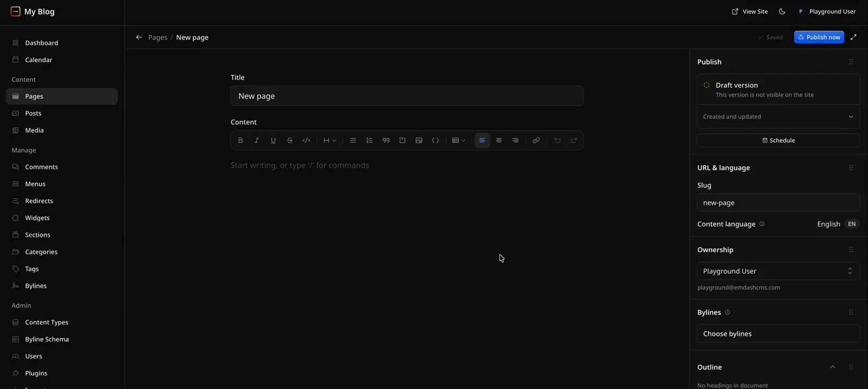Viewport: 868px width, 389px height.
Task: Open Posts in sidebar
Action: (x=62, y=113)
